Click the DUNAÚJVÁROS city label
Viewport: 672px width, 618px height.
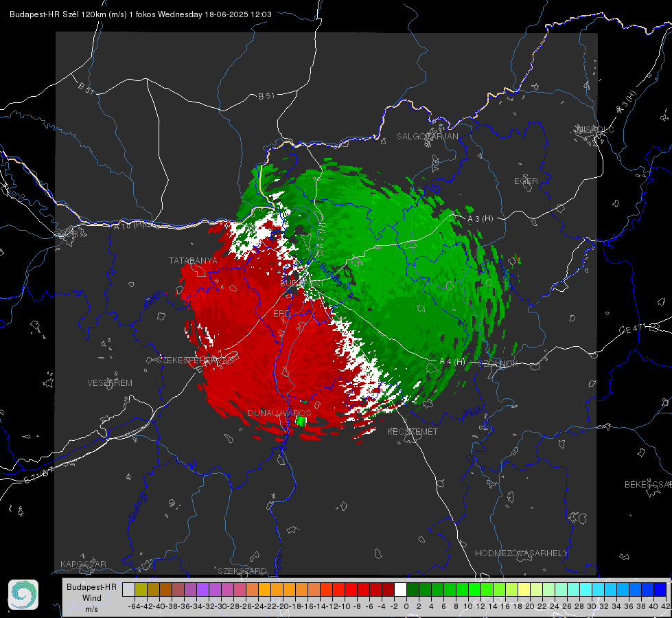[279, 413]
